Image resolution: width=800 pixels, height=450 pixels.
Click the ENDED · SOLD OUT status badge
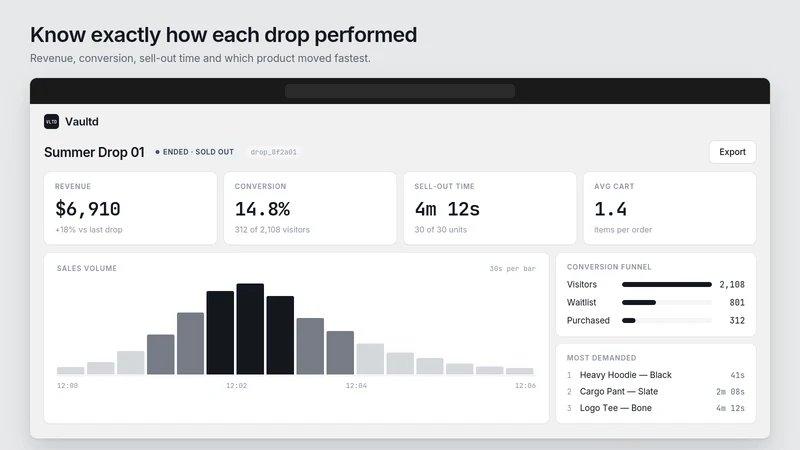pyautogui.click(x=194, y=152)
